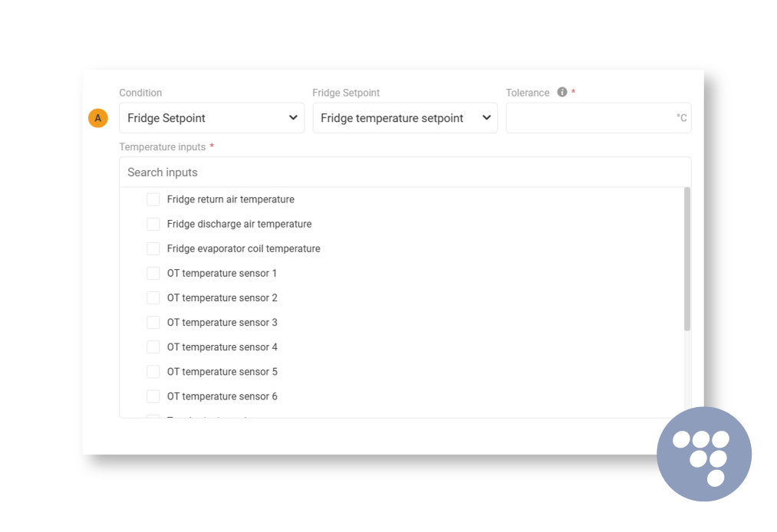Click the Tolerance info icon
The image size is (777, 532).
pyautogui.click(x=562, y=92)
